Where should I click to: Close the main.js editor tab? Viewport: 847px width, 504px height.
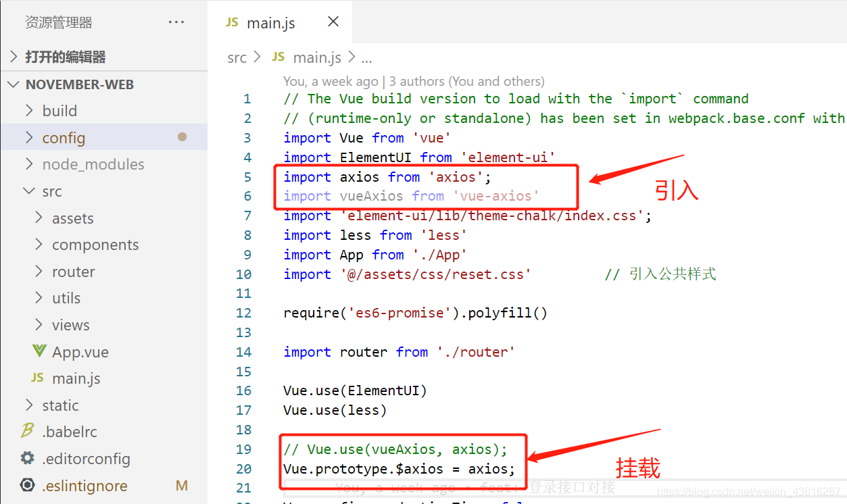[x=333, y=22]
